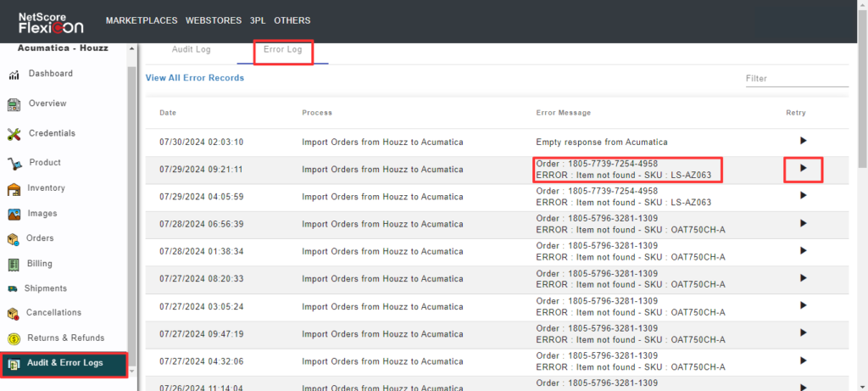Open Audit & Error Logs sidebar item
Screen dimensions: 868x391
(x=64, y=364)
